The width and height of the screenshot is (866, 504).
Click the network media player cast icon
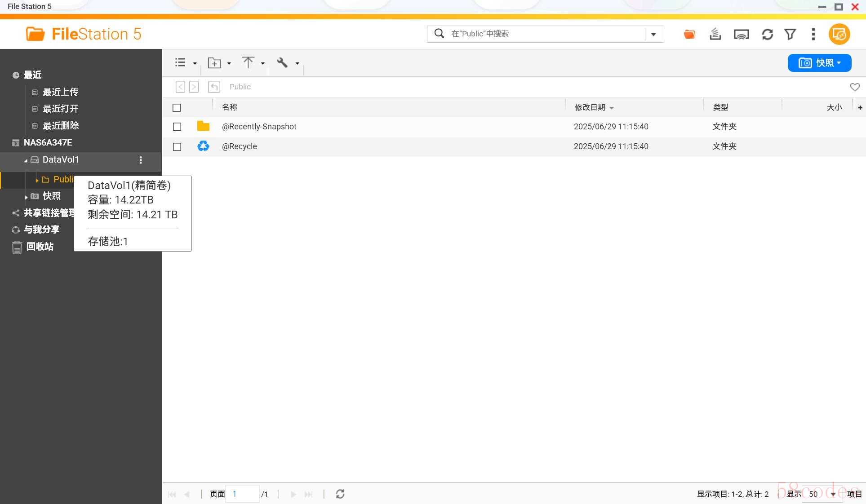point(741,34)
